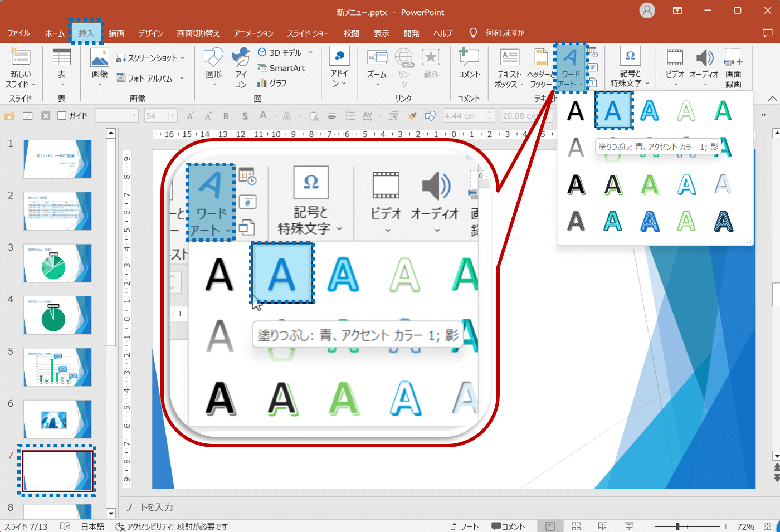The height and width of the screenshot is (532, 780).
Task: Expand the スクリーンショット dropdown
Action: [x=182, y=58]
